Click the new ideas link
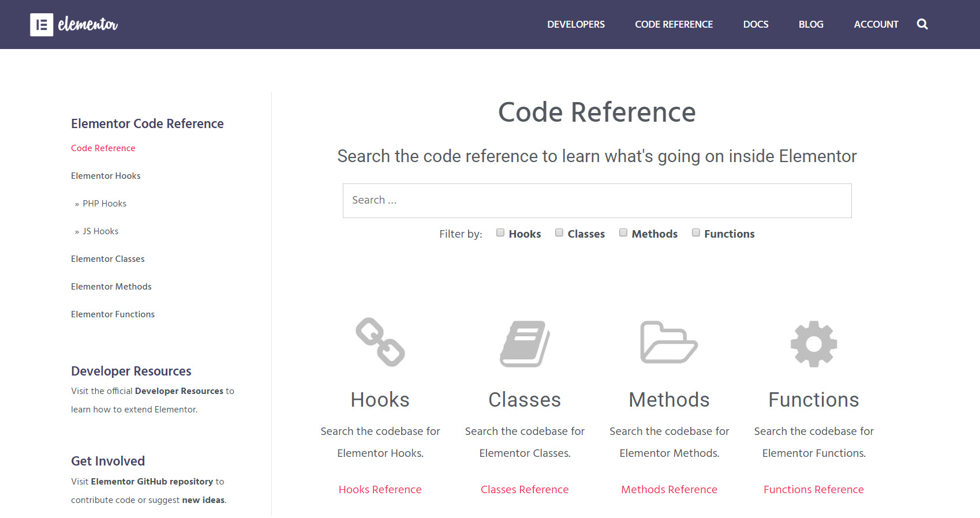 click(203, 500)
